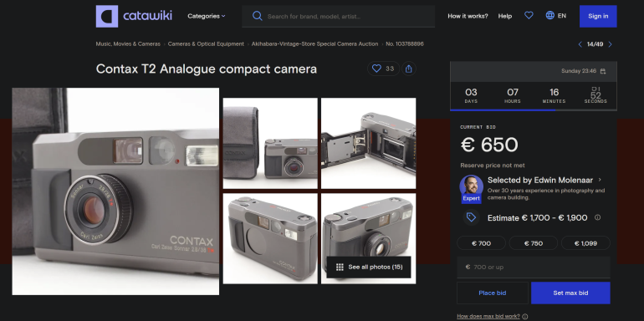Click the Sign in button
Viewport: 644px width, 321px height.
pos(598,17)
